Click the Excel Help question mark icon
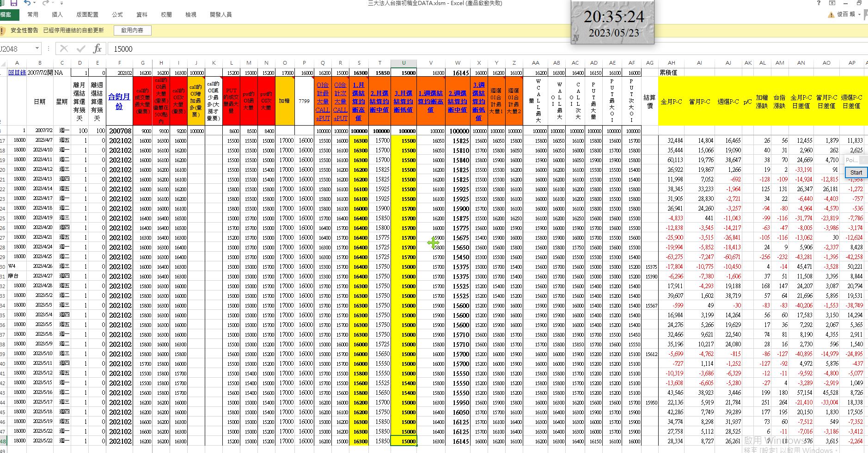Viewport: 868px width, 453px height. [819, 3]
